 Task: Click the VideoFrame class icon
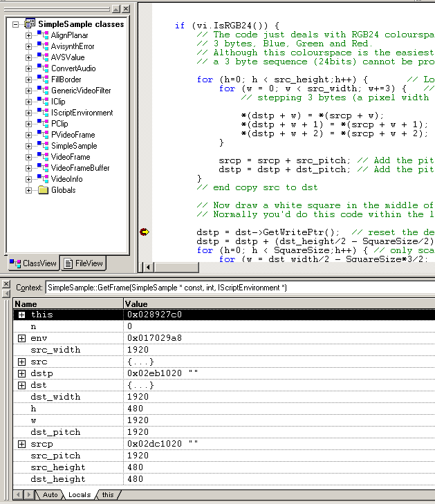click(x=43, y=156)
